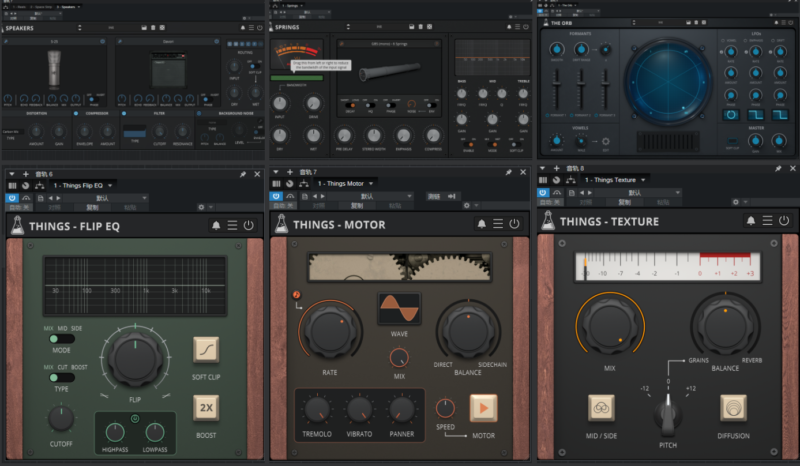Select the Wave shape display in Motor
Viewport: 800px width, 466px height.
point(398,309)
